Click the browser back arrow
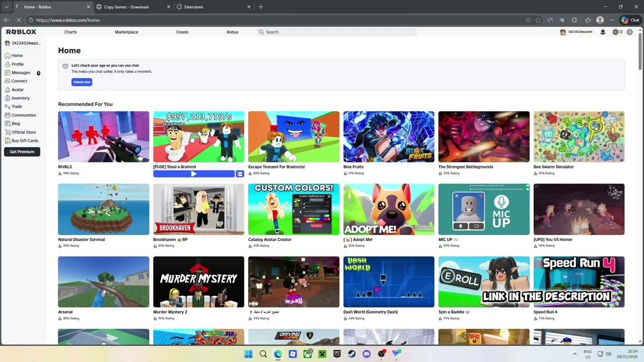 click(7, 20)
